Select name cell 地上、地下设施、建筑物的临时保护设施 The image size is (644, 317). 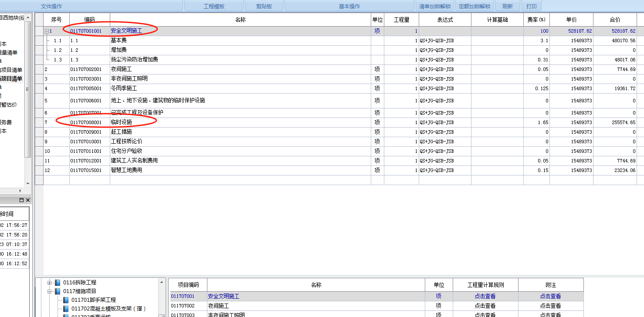click(240, 101)
